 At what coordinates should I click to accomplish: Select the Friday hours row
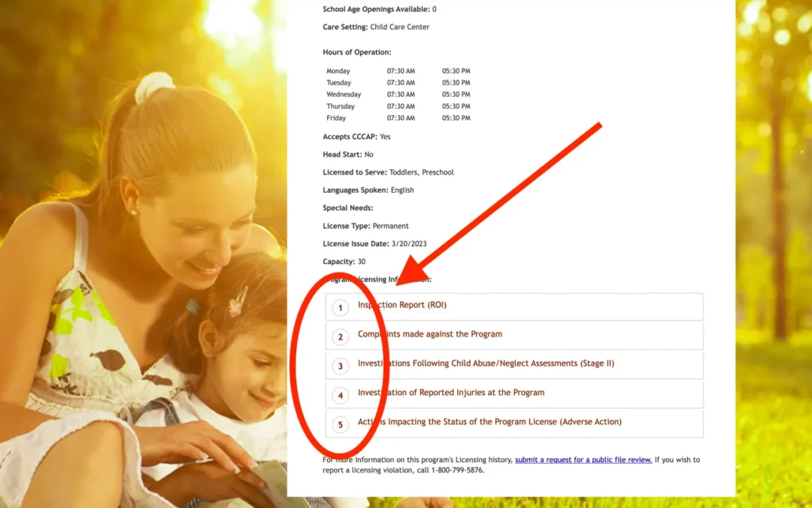click(398, 118)
